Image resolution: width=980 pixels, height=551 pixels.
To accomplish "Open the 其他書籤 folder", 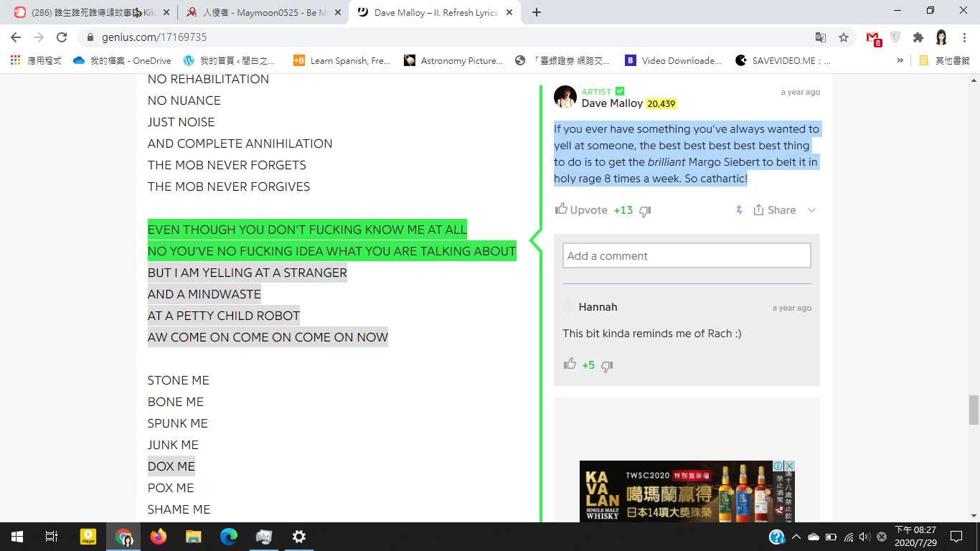I will [x=944, y=61].
